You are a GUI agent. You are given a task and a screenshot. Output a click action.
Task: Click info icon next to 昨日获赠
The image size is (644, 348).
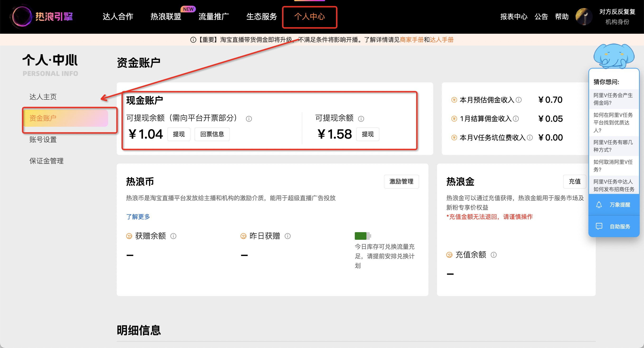[288, 236]
